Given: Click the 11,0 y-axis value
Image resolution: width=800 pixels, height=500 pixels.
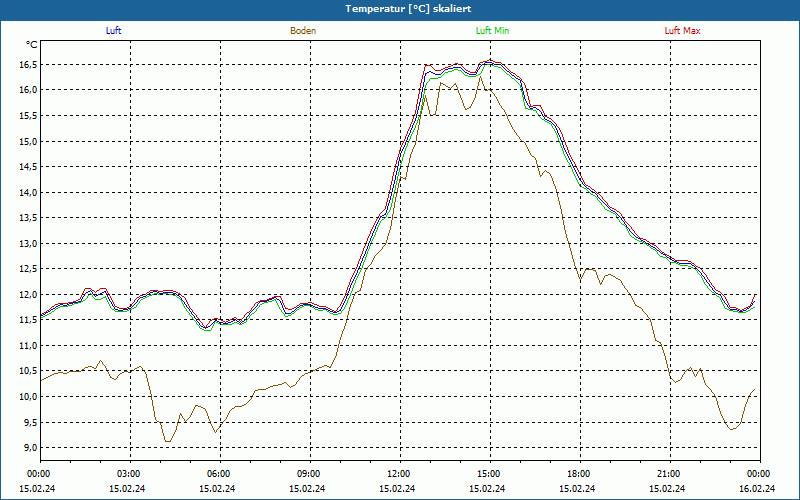Looking at the screenshot, I should pos(29,345).
